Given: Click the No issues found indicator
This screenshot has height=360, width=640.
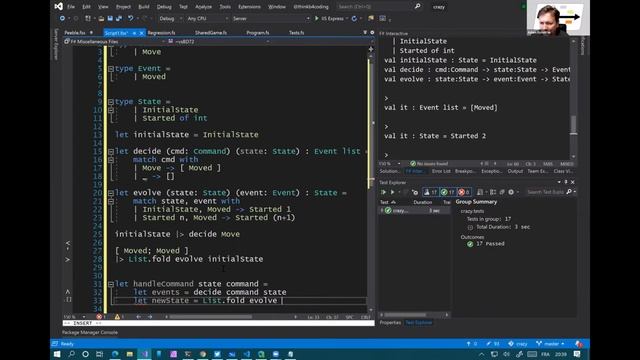Looking at the screenshot, I should pos(429,164).
